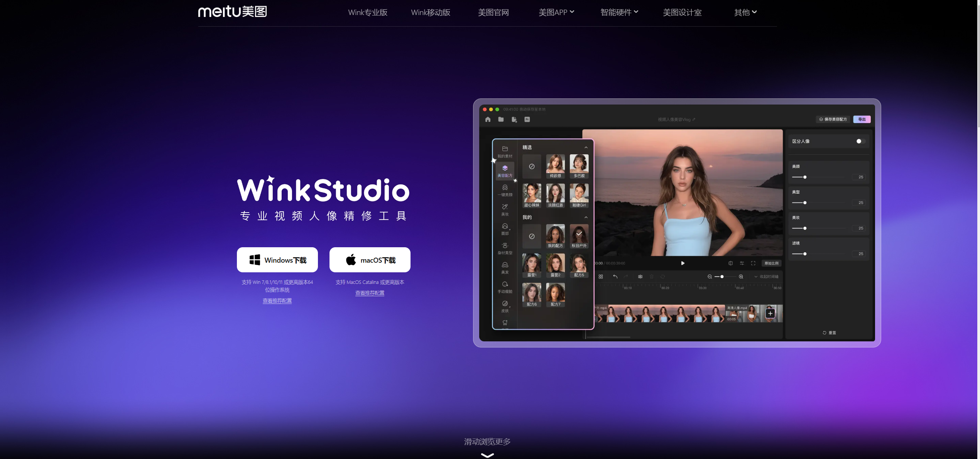Select 我的素材 in the sidebar
Screen dimensions: 980x459
(x=505, y=152)
